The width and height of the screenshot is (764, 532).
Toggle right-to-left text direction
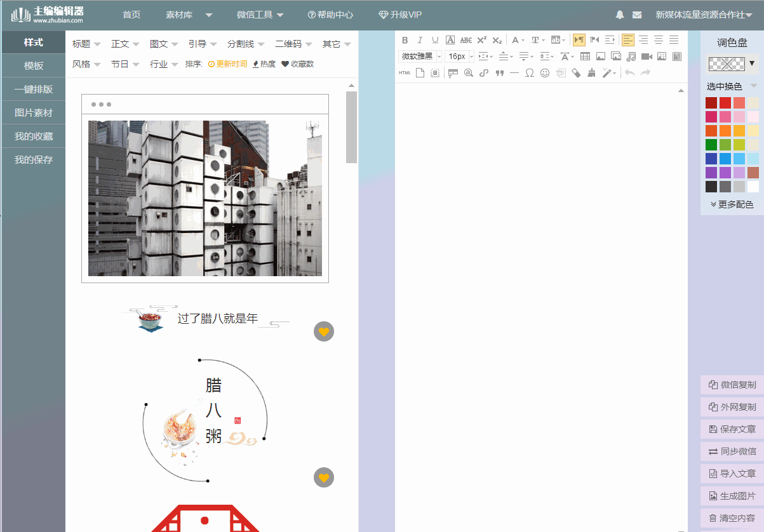point(595,40)
